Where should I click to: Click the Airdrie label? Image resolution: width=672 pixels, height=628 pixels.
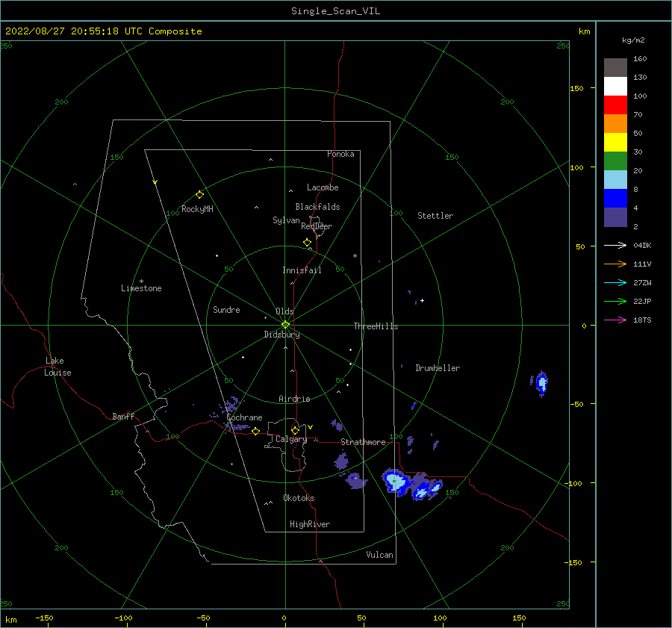(294, 399)
